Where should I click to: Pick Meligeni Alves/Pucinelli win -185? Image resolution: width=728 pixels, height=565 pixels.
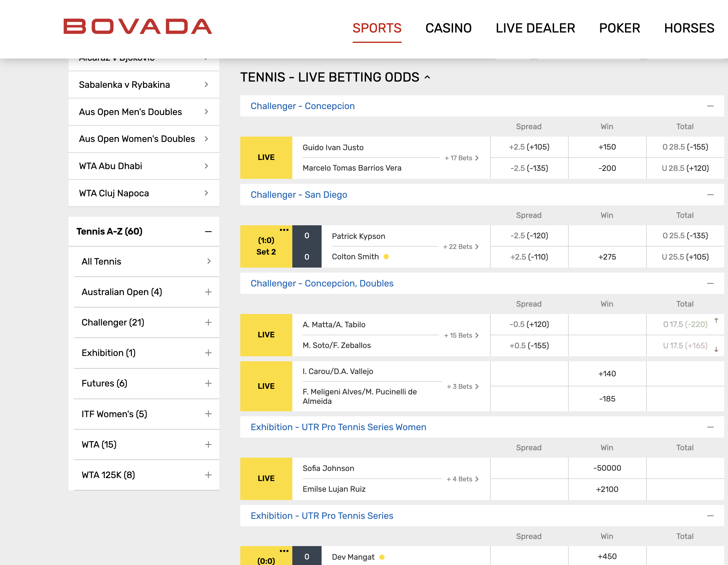pos(607,399)
